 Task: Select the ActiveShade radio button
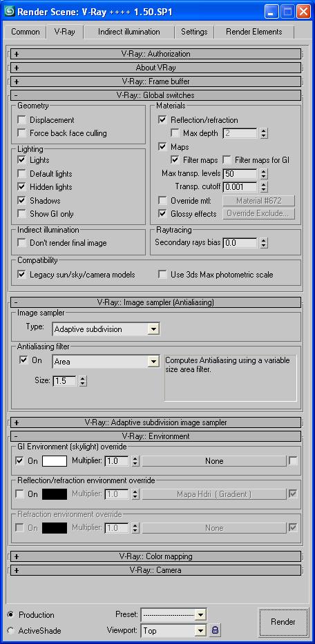(10, 630)
